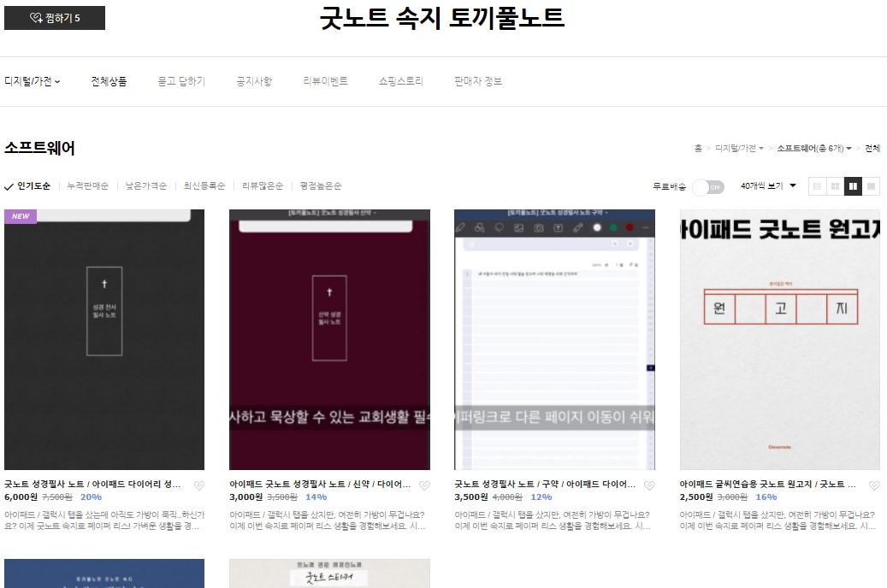Click the 12% discount label
Screen dimensions: 887x588
click(541, 497)
